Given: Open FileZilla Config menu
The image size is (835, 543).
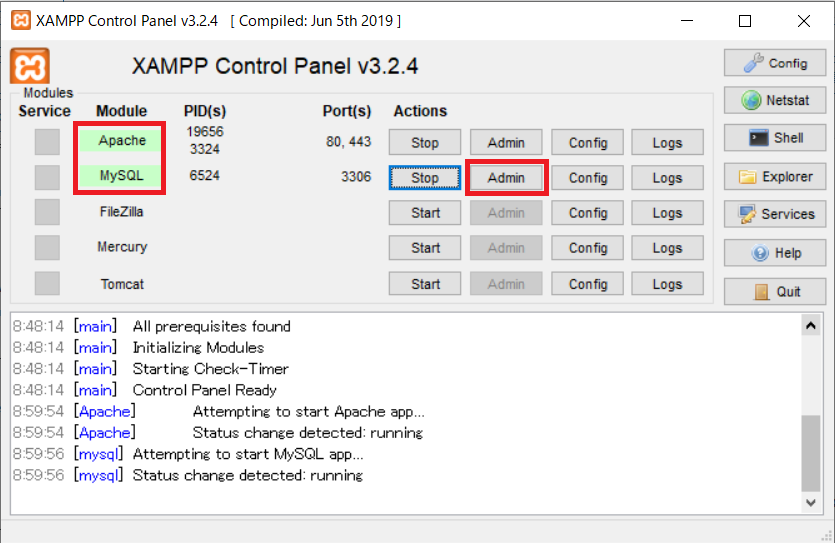Looking at the screenshot, I should pos(588,213).
